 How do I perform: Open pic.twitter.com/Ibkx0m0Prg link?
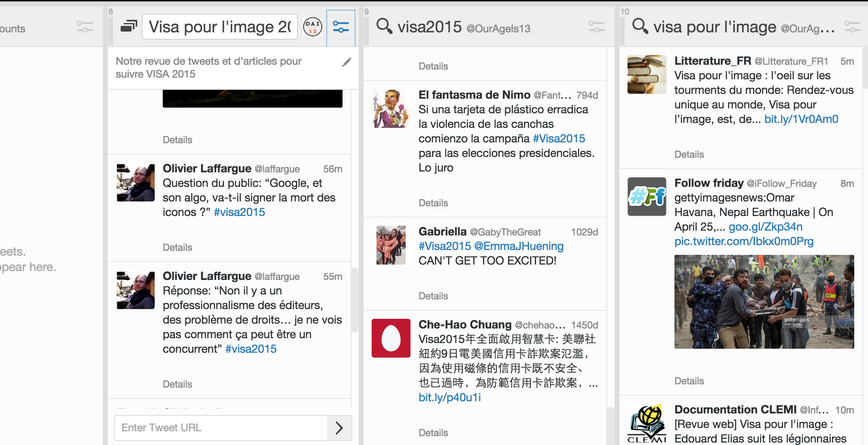click(744, 241)
